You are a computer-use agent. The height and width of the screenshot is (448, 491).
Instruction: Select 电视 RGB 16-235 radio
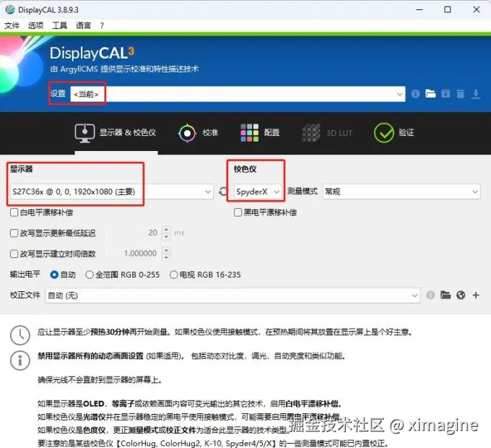click(173, 275)
